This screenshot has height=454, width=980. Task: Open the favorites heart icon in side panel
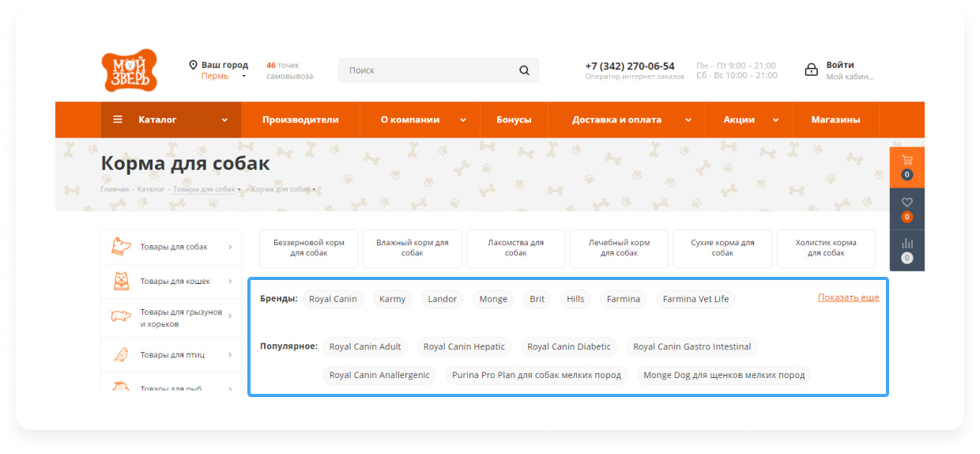click(x=906, y=202)
